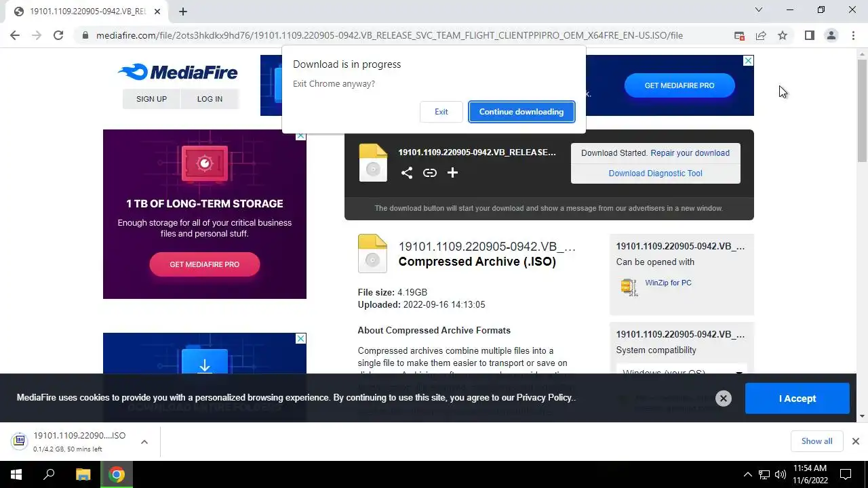Click the MediaFire URL address bar

(x=389, y=35)
